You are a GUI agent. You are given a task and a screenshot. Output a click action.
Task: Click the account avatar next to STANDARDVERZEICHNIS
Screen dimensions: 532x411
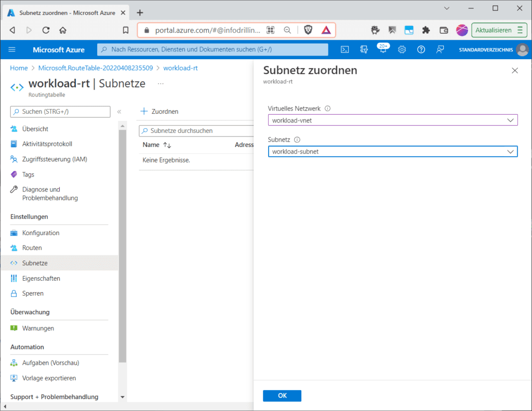[522, 49]
